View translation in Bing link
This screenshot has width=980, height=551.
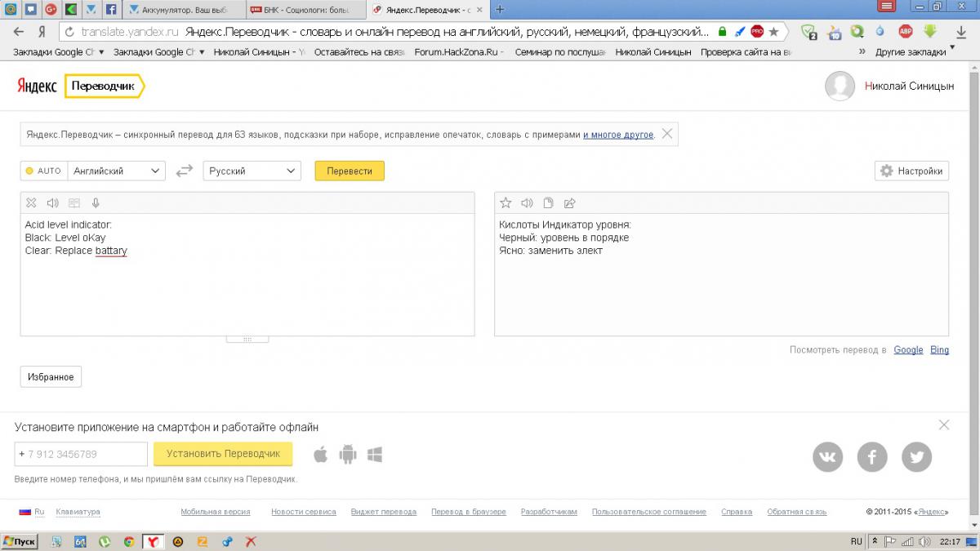click(x=939, y=349)
